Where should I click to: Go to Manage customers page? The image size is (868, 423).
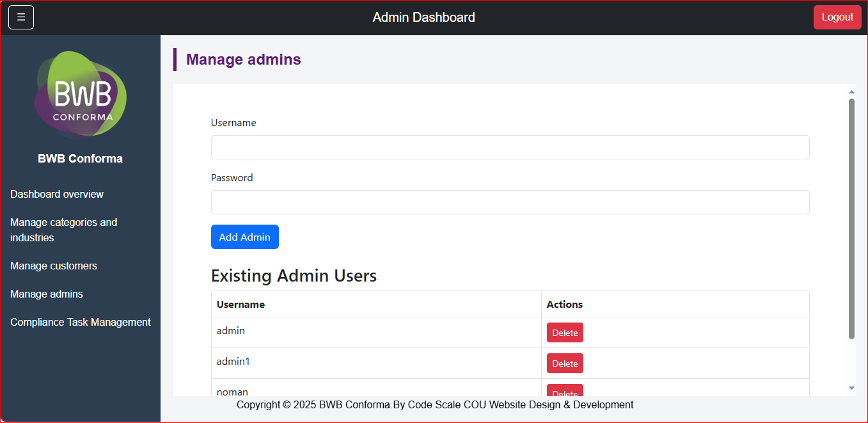click(x=54, y=266)
